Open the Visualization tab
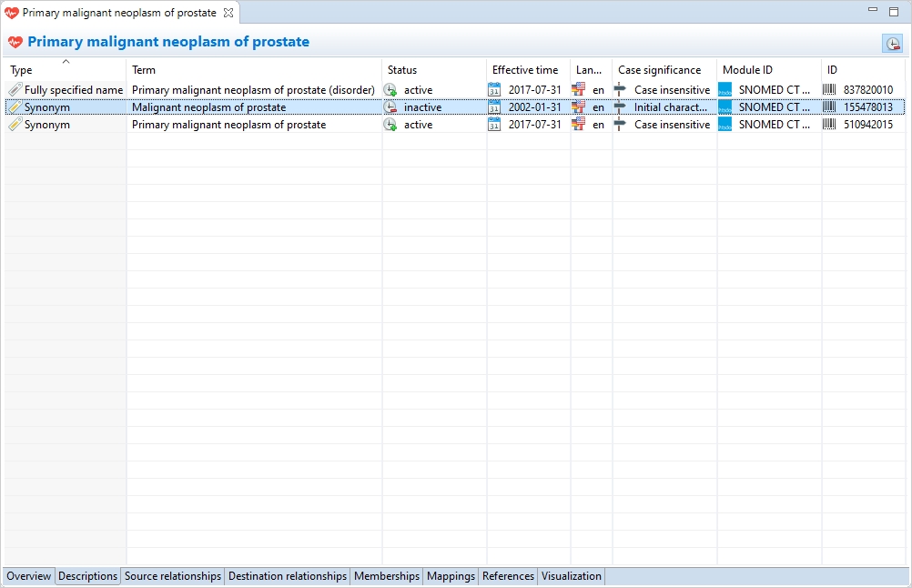This screenshot has height=588, width=912. tap(572, 576)
